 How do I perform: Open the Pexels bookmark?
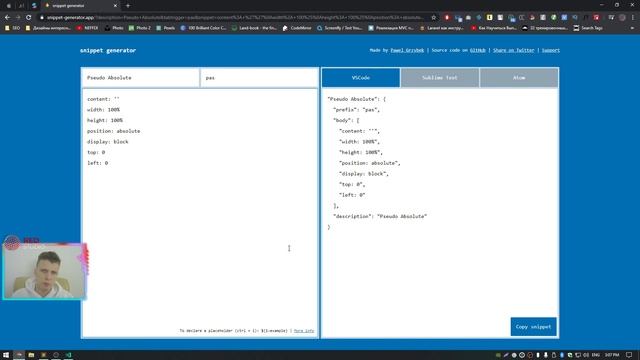click(x=165, y=28)
